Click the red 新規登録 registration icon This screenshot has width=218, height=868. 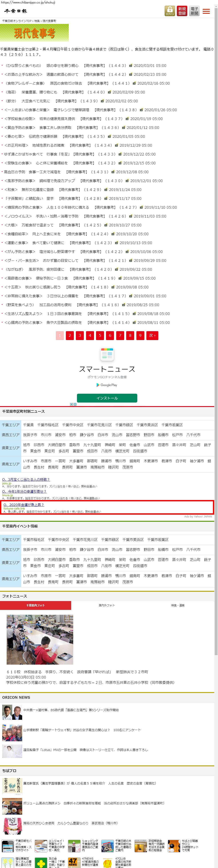182,11
